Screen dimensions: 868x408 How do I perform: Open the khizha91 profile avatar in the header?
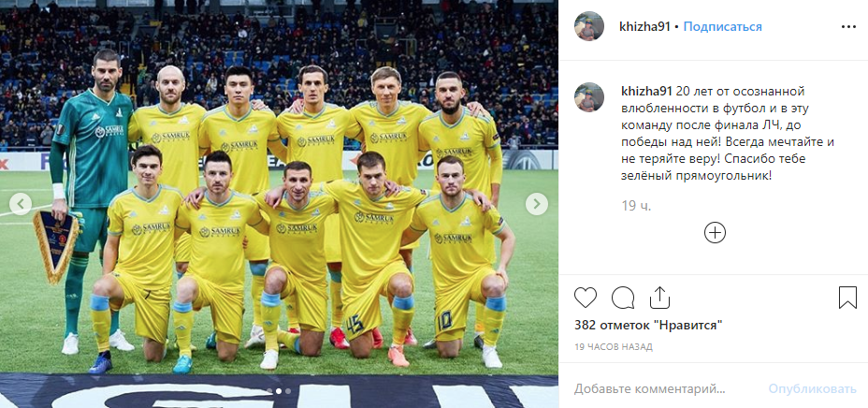589,26
